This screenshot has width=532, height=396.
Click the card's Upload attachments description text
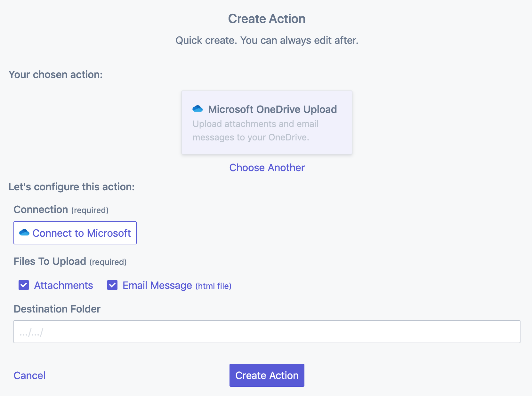[x=255, y=131]
